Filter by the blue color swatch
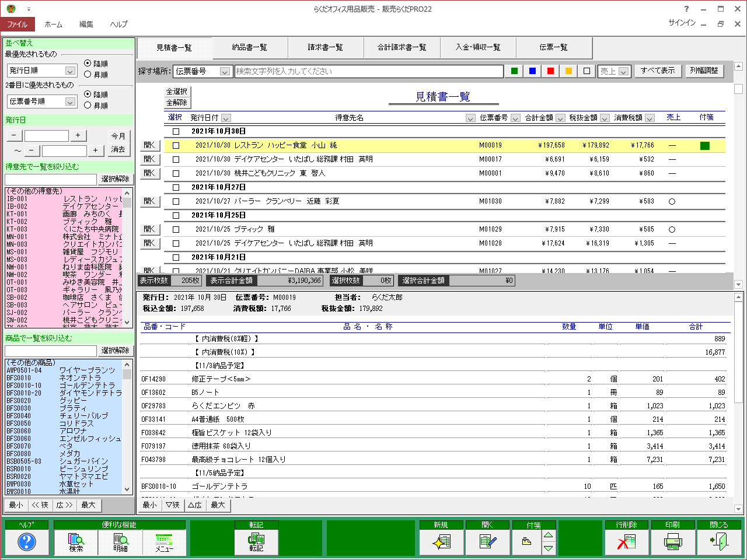Screen dimensions: 747x560 coord(532,71)
